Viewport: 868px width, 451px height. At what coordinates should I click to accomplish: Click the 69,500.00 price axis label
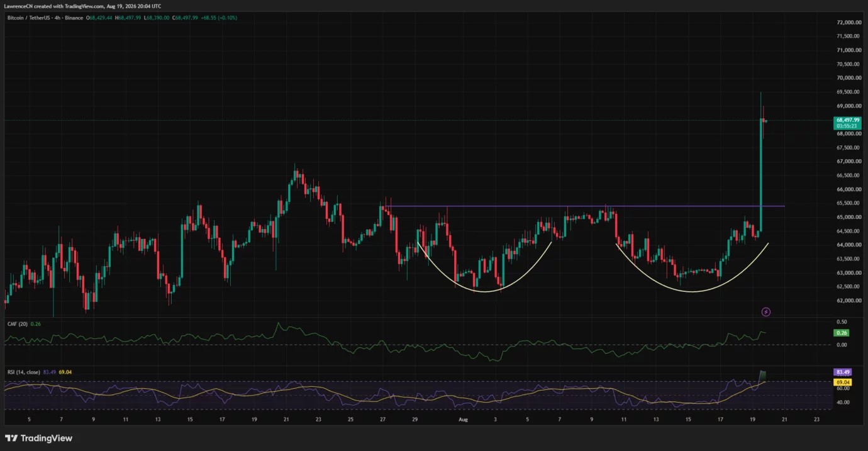[x=848, y=92]
